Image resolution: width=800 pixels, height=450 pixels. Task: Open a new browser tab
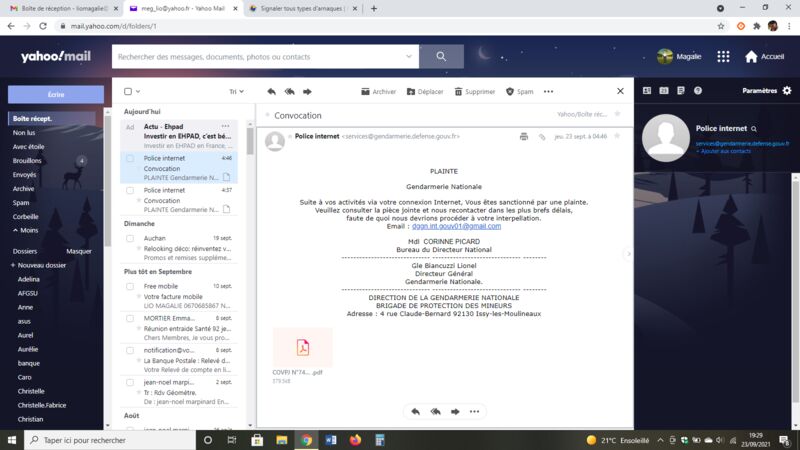click(373, 9)
